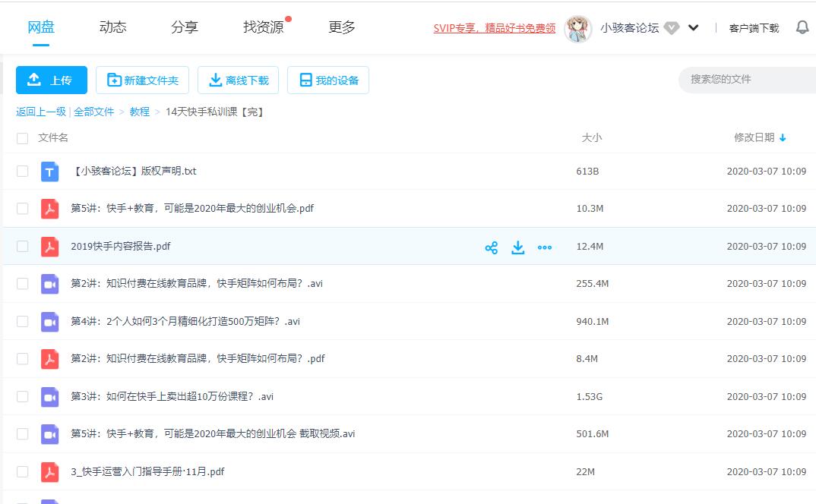Check the box for 版权声明.txt
816x504 pixels.
coord(22,171)
